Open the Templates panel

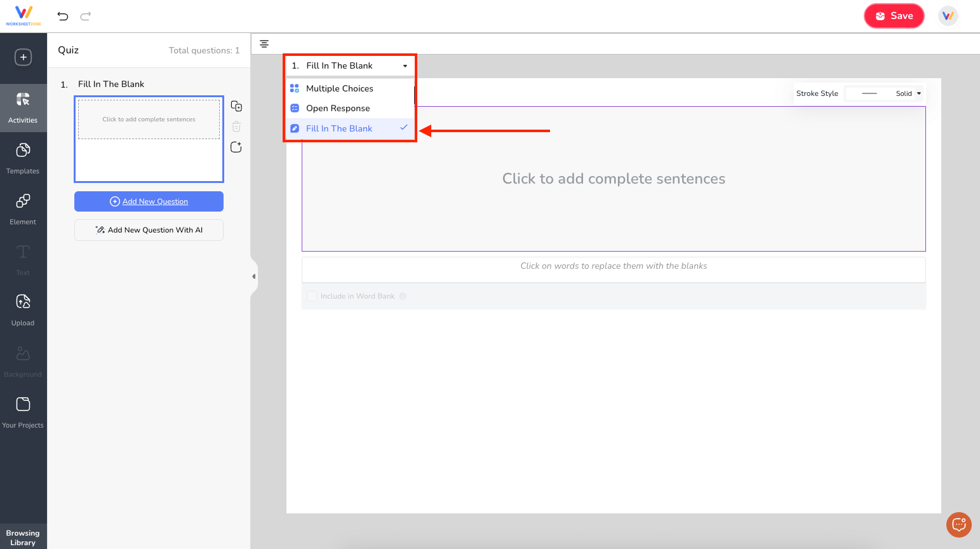pos(23,158)
